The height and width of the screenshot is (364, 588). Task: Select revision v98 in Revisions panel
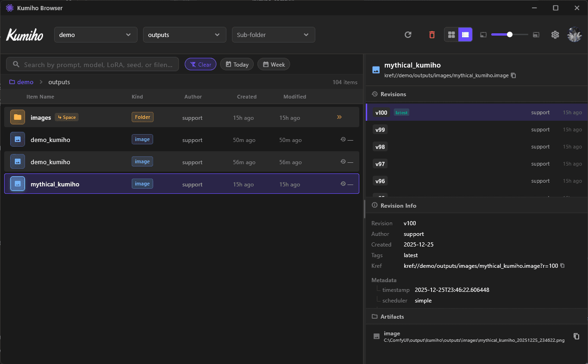[x=475, y=147]
